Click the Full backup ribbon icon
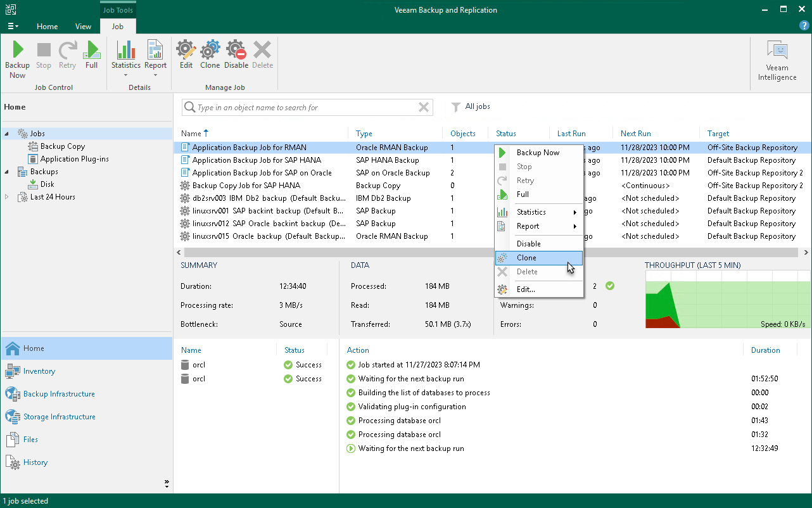Viewport: 812px width, 508px height. coord(92,55)
